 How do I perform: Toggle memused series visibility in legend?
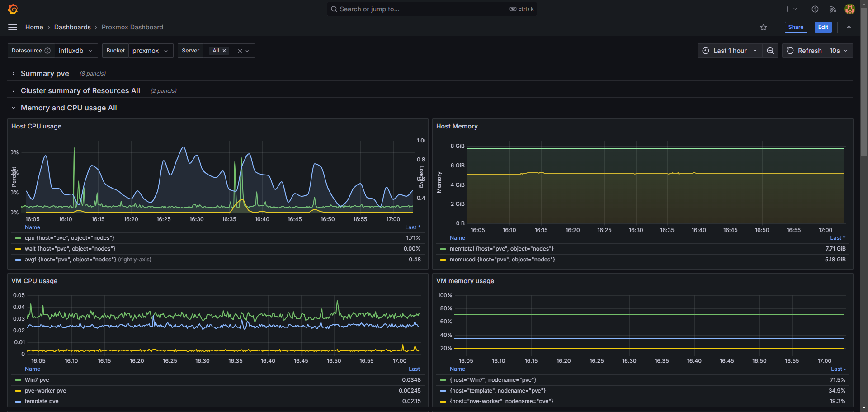(502, 260)
